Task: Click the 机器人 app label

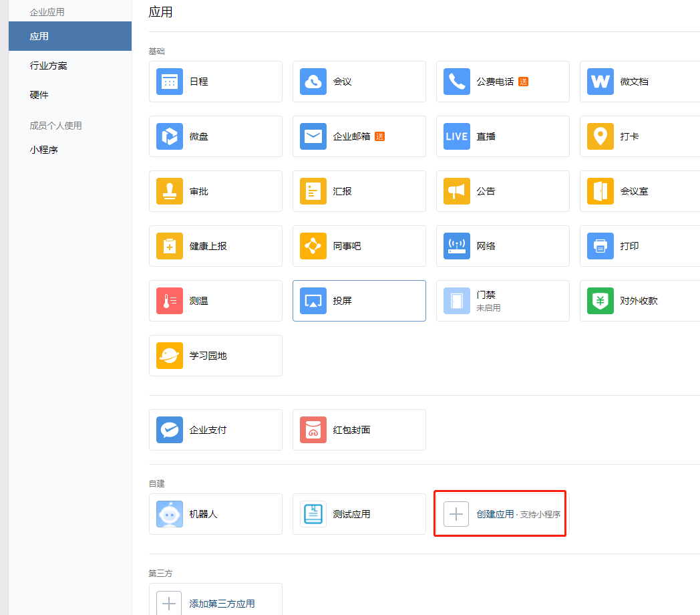Action: click(203, 515)
